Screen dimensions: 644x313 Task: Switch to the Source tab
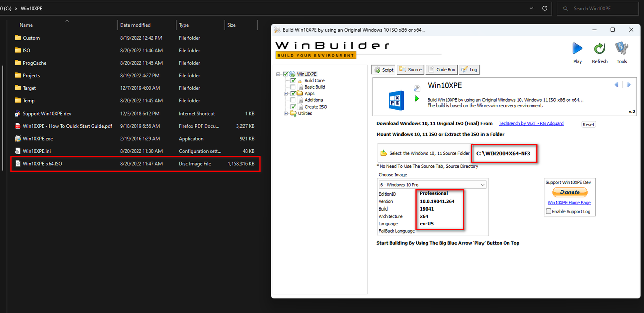[x=411, y=70]
